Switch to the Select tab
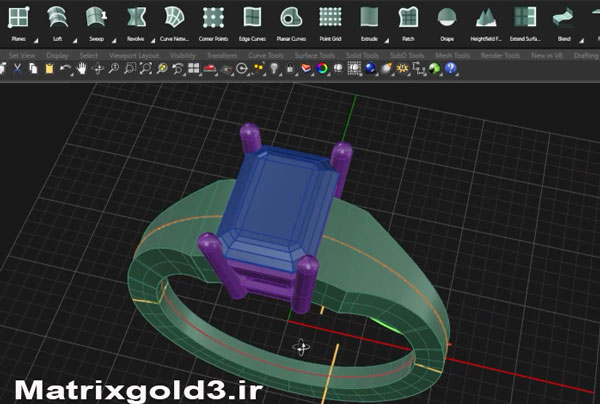Screen dimensions: 600x404 pyautogui.click(x=89, y=55)
